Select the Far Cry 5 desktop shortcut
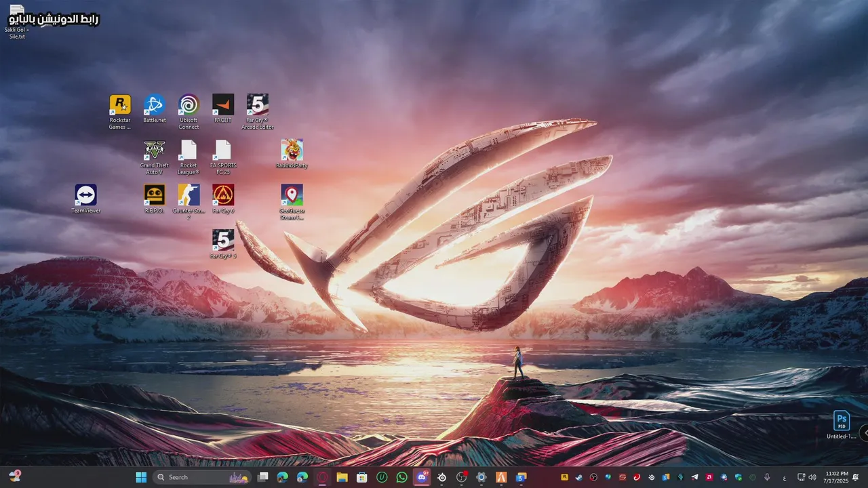 coord(223,244)
